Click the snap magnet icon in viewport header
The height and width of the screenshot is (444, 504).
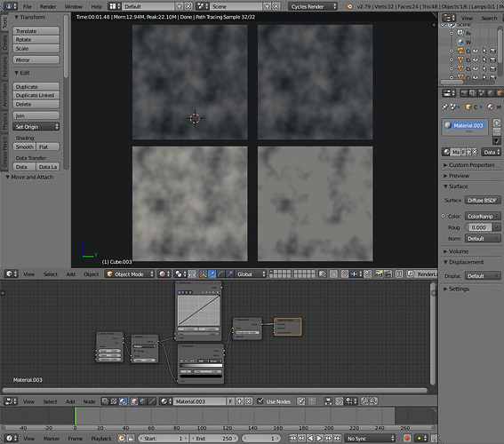point(344,274)
